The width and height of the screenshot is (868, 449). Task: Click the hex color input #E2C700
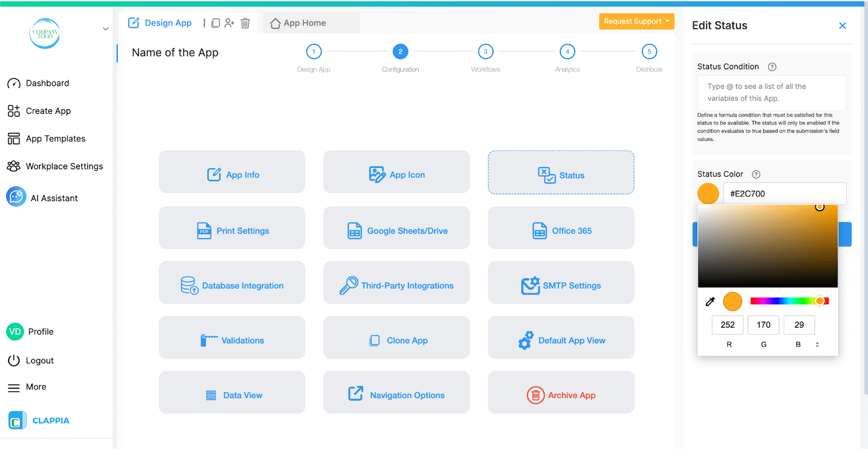click(x=785, y=194)
